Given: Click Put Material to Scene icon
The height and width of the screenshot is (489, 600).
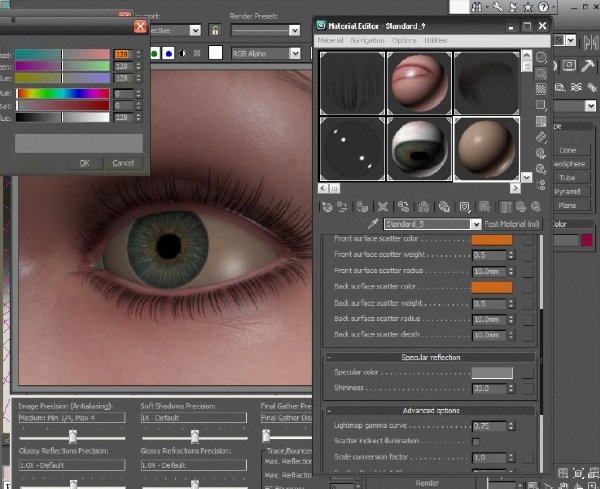Looking at the screenshot, I should (x=342, y=207).
